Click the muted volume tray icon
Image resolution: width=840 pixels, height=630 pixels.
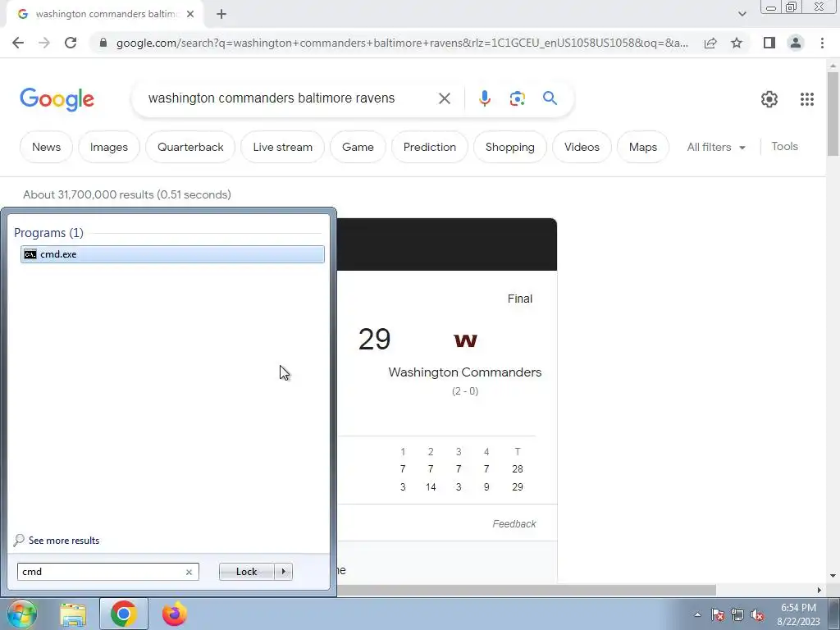pyautogui.click(x=757, y=615)
